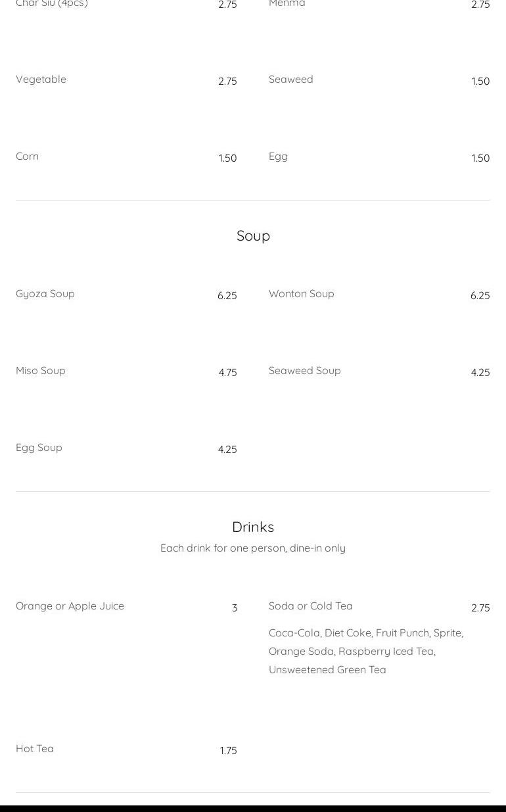Select the Gyoza Soup menu item
Image resolution: width=506 pixels, height=812 pixels.
[x=45, y=294]
